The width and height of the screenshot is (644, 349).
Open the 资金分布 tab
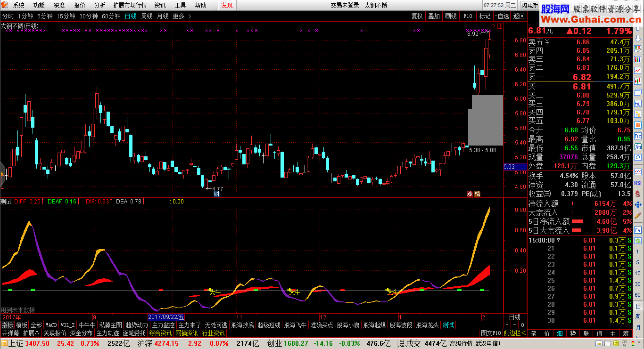click(x=82, y=333)
